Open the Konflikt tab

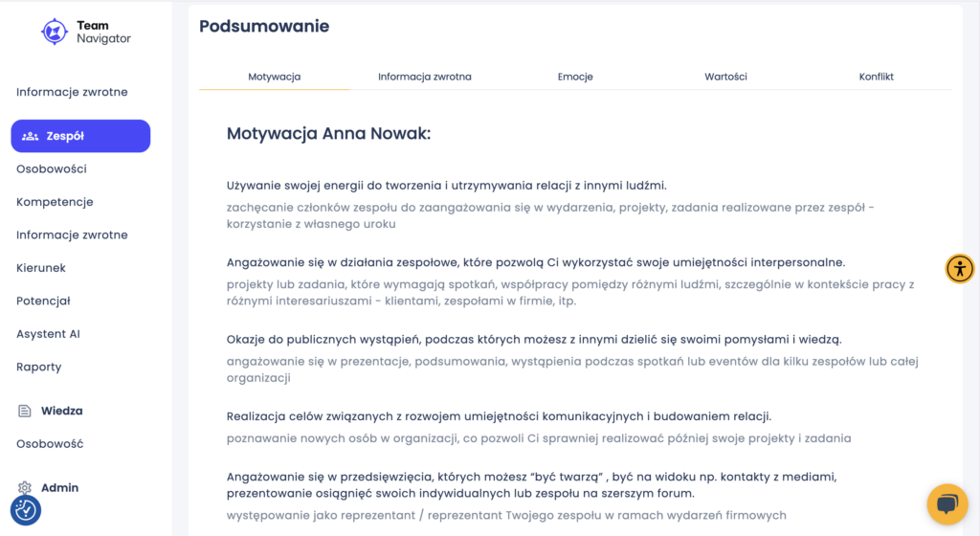(x=876, y=77)
